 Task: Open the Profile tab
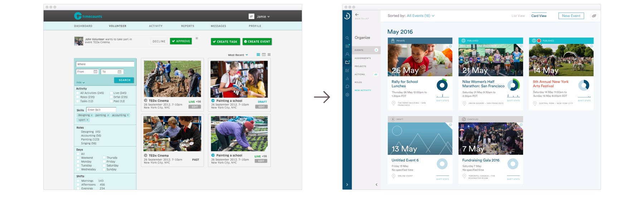tap(255, 26)
